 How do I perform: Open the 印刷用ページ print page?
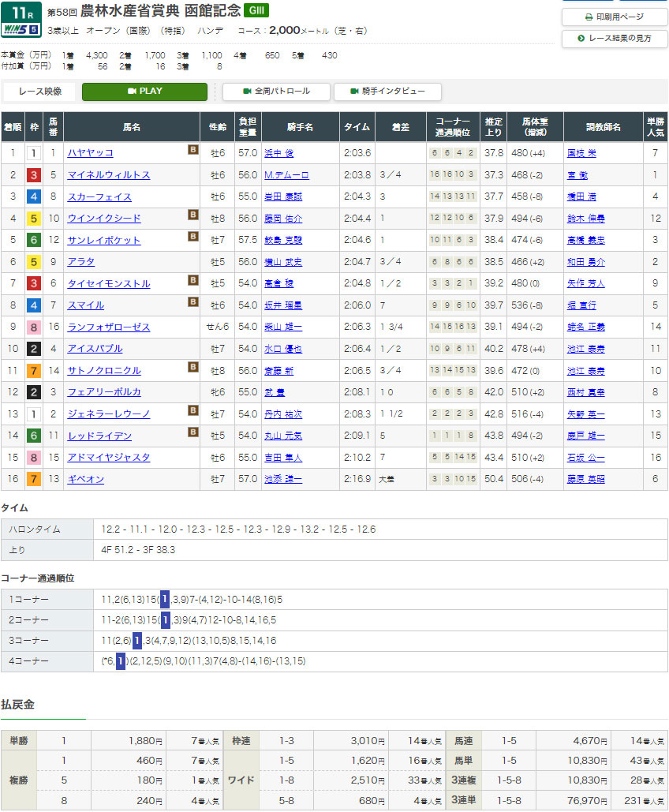coord(615,17)
